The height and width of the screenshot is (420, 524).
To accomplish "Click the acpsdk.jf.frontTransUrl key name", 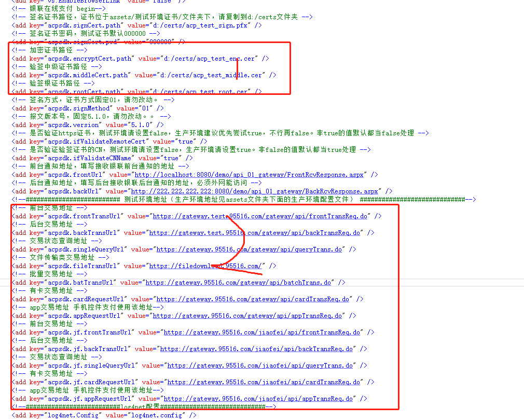I will click(90, 332).
